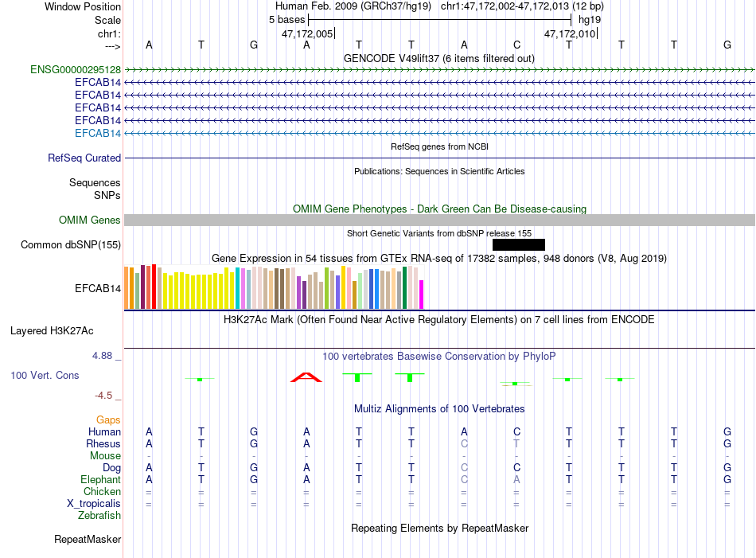This screenshot has height=558, width=756.
Task: Click 100 vertebrates Basewise Conservation by PhyloP
Action: click(x=439, y=357)
